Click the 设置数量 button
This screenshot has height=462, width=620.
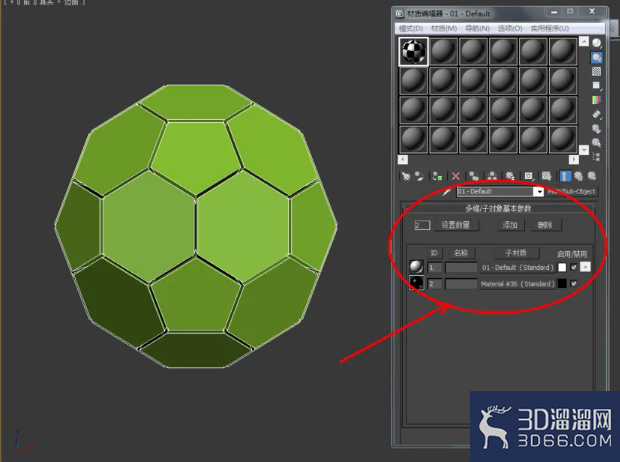(x=456, y=225)
